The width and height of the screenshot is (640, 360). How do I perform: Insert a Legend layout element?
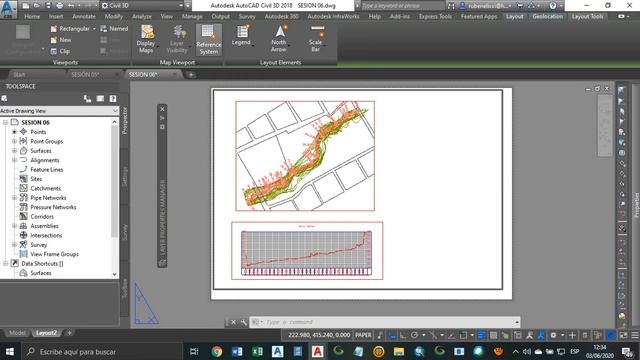(x=241, y=36)
